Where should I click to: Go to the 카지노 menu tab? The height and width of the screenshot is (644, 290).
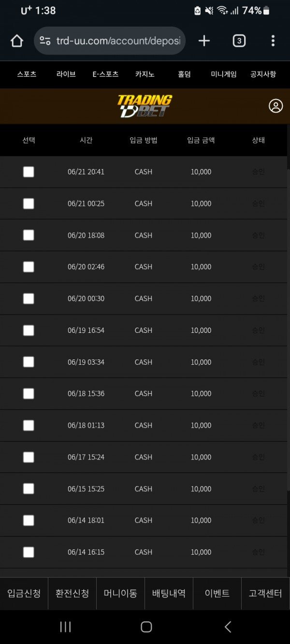(145, 74)
